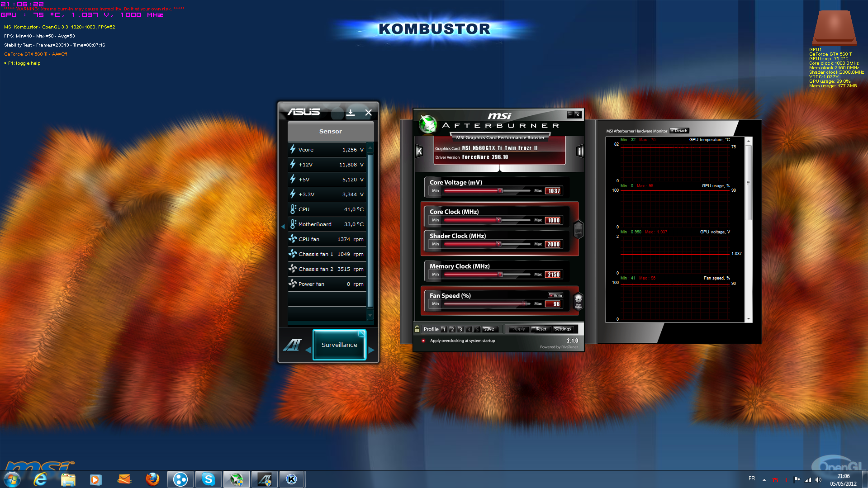This screenshot has width=868, height=488.
Task: Click the User Define fan gear icon
Action: pyautogui.click(x=578, y=300)
